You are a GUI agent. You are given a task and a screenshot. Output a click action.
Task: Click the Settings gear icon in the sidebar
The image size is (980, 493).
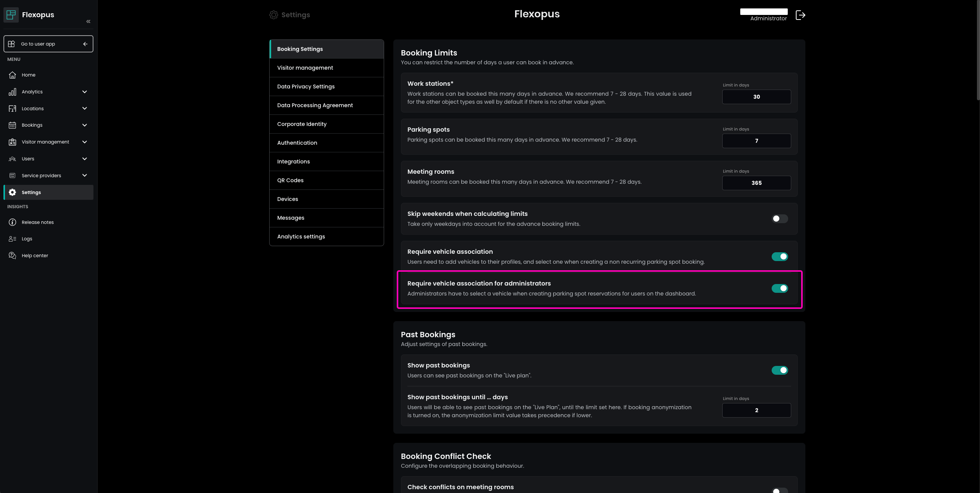(12, 193)
